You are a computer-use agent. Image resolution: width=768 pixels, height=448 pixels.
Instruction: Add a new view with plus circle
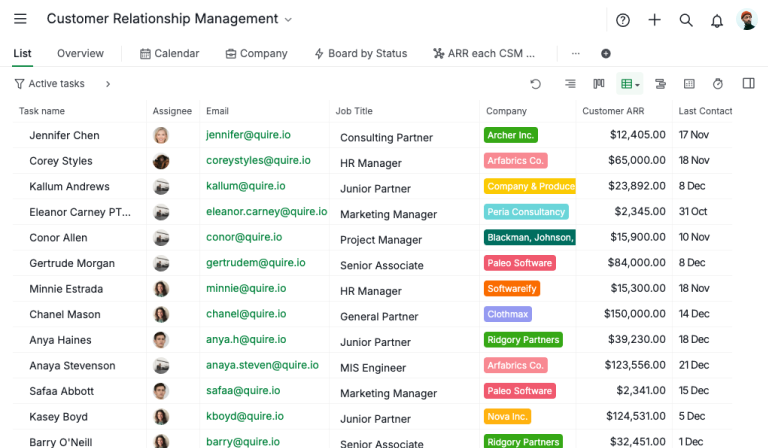click(x=606, y=53)
